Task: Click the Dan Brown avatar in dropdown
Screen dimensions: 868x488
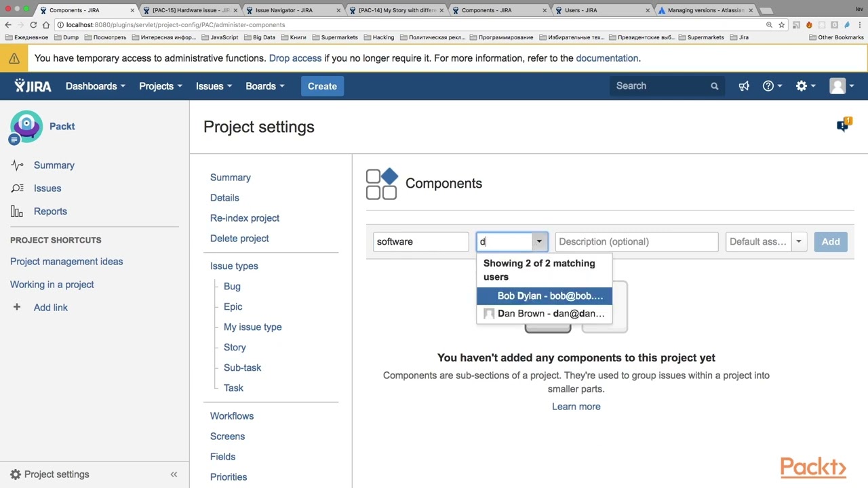Action: coord(489,314)
